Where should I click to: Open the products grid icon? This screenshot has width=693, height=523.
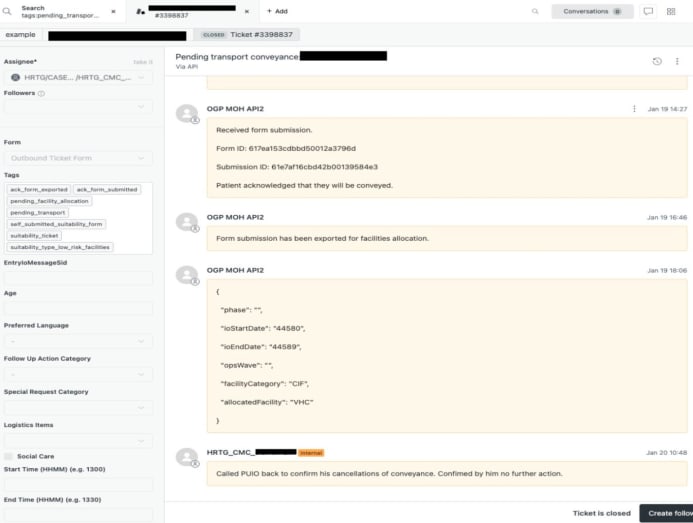[671, 11]
